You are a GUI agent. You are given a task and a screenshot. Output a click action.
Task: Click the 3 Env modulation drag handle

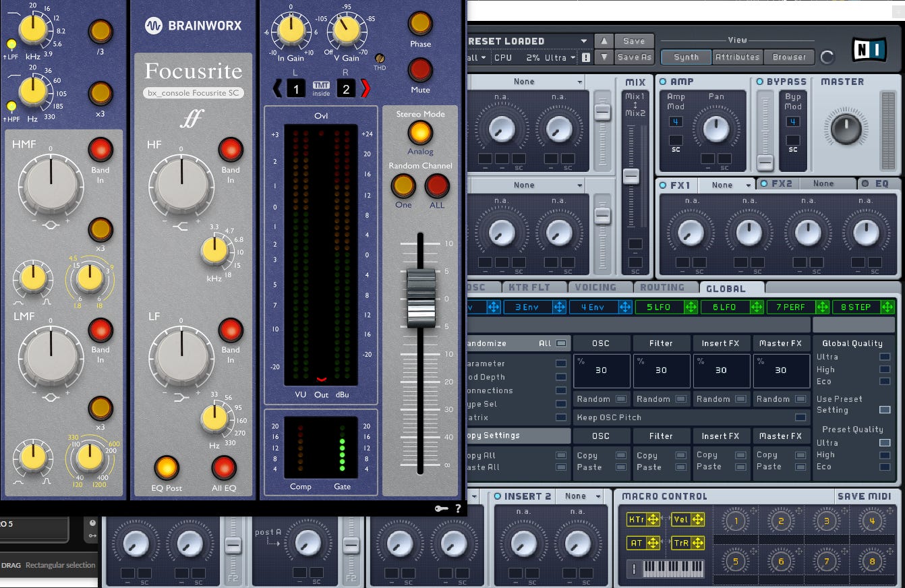click(559, 307)
